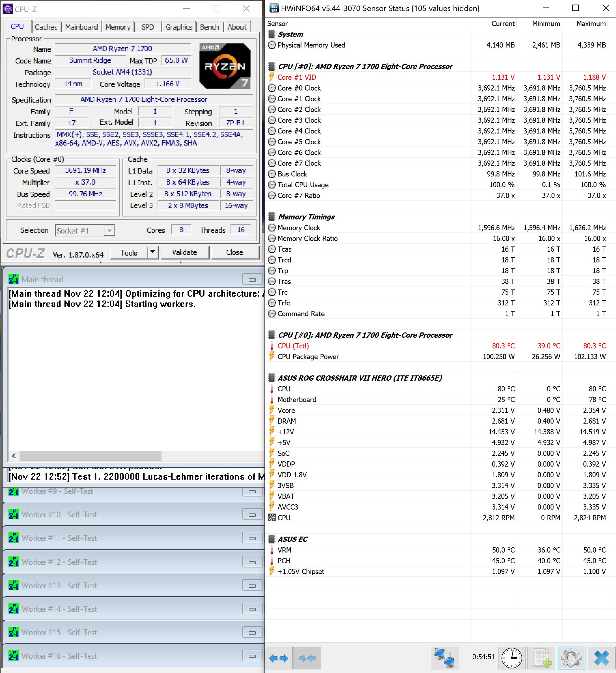Click the blue X close sensors icon
Image resolution: width=616 pixels, height=673 pixels.
[x=602, y=658]
